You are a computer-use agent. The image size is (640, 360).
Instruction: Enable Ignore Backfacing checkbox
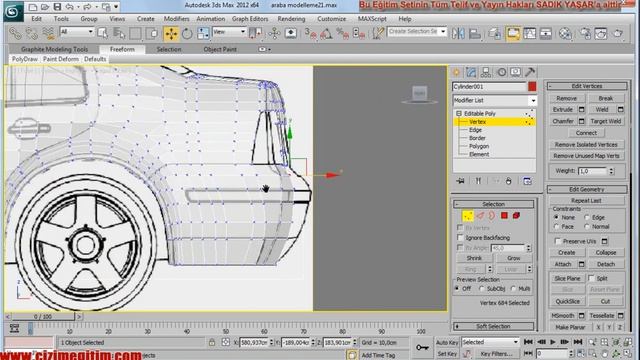pyautogui.click(x=460, y=237)
